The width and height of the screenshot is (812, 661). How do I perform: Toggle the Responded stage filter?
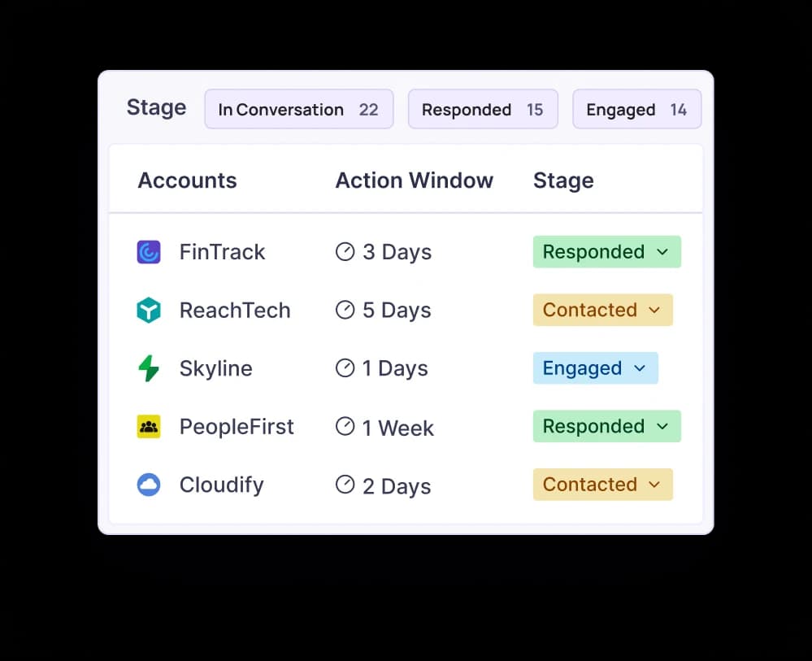(483, 108)
